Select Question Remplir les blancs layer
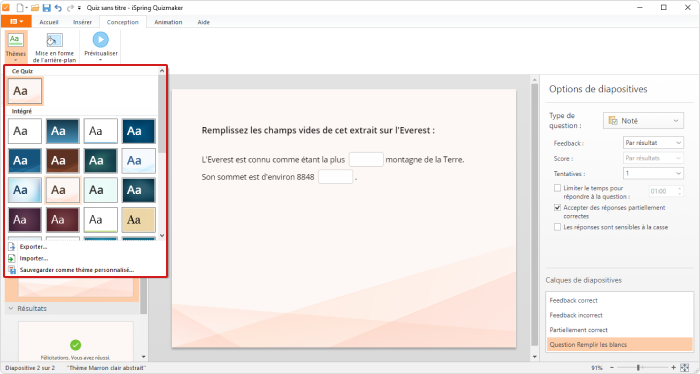700x374 pixels. coord(620,345)
